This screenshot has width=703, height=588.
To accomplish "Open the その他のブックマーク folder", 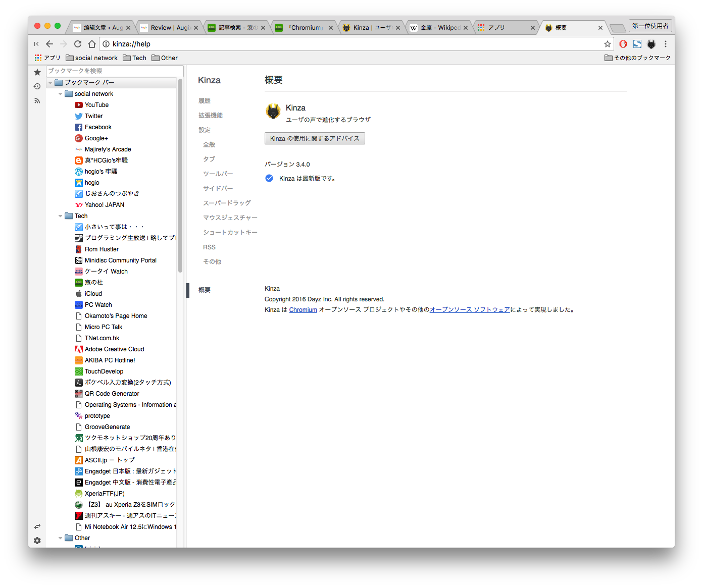I will pyautogui.click(x=637, y=58).
